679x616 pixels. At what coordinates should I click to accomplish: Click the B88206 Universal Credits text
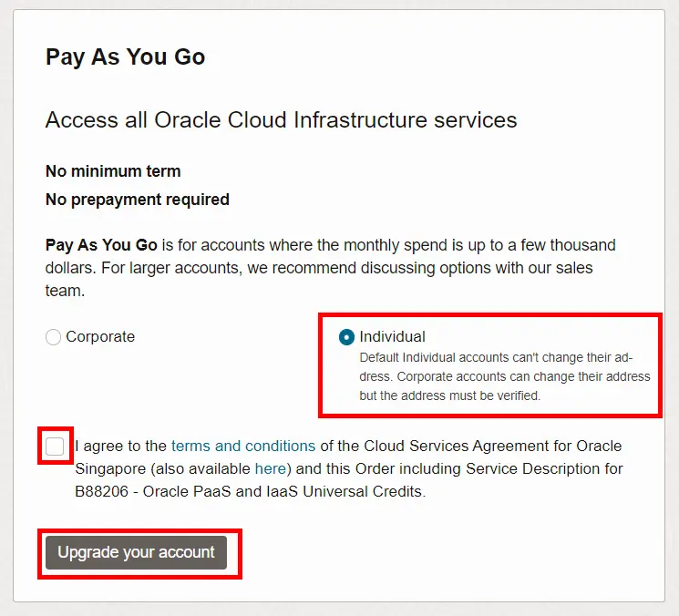point(236,492)
